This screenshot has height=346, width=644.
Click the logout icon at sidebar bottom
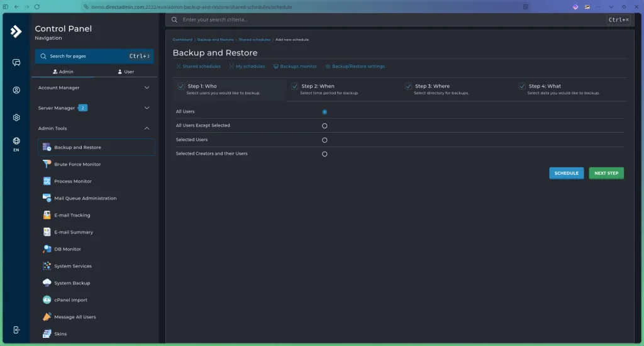tap(16, 330)
